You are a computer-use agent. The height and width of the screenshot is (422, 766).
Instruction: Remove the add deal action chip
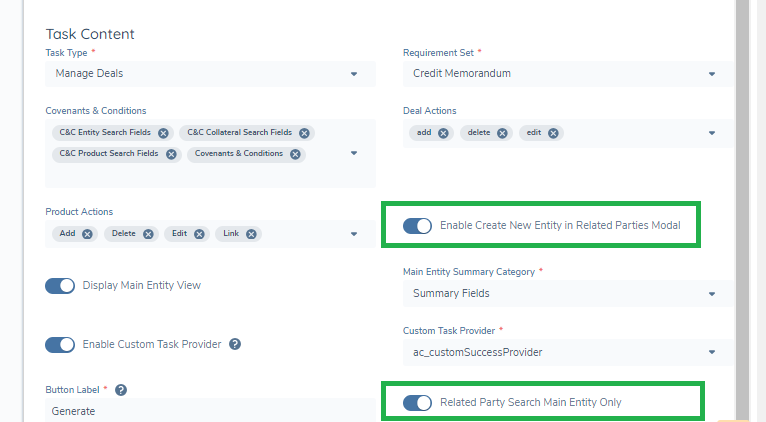coord(443,133)
